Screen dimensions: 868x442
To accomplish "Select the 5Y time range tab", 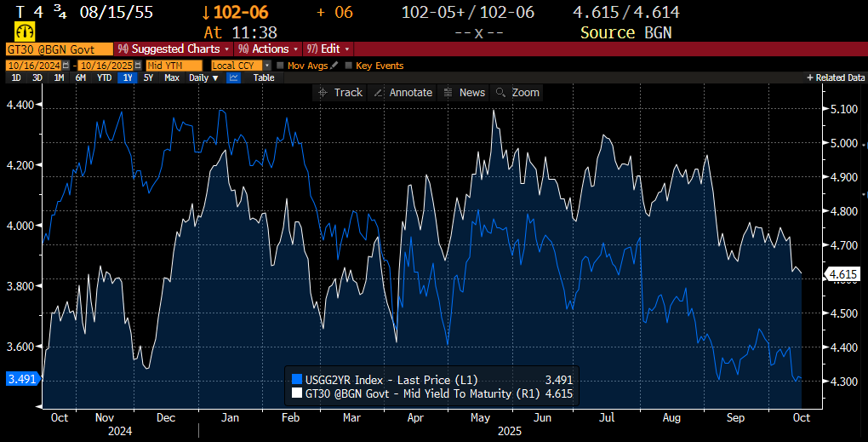I will click(x=148, y=77).
